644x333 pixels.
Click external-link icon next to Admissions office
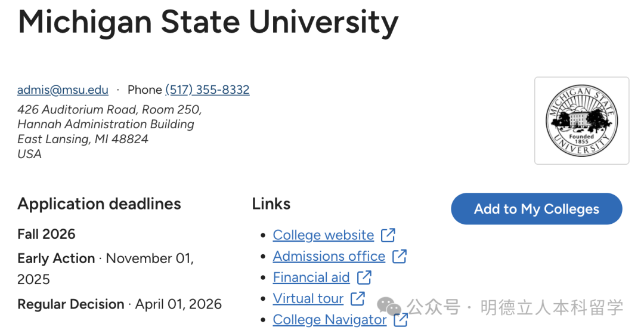click(x=400, y=257)
